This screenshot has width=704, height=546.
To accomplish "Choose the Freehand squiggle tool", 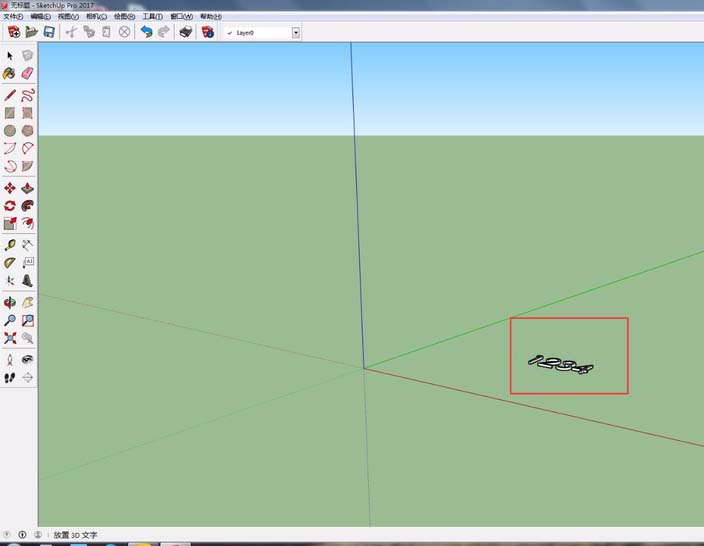I will click(27, 95).
